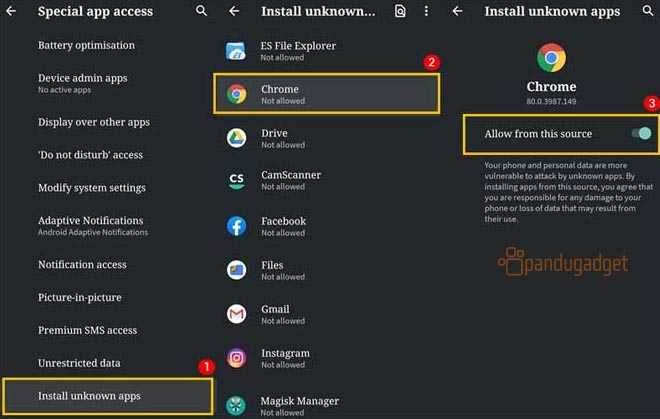Open Premium SMS access
This screenshot has width=660, height=419.
88,330
